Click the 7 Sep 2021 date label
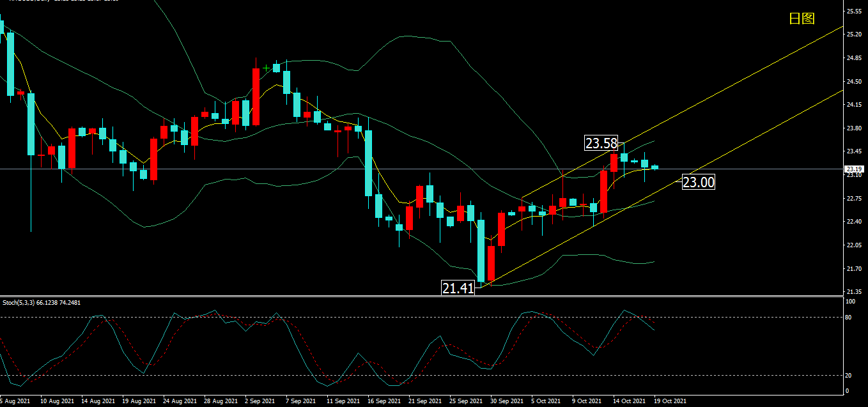Screen dimensions: 868x407 click(x=302, y=401)
